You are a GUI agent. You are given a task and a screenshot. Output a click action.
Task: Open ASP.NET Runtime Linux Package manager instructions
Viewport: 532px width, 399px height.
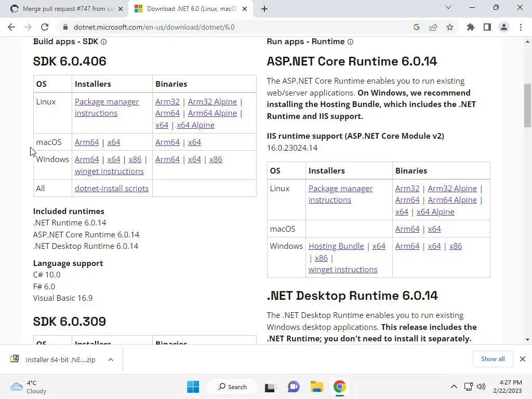click(x=340, y=194)
